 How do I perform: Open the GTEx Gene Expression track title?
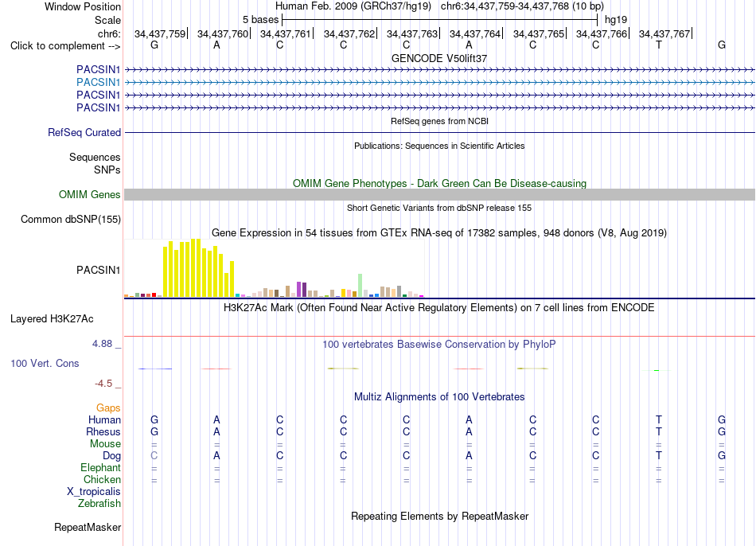click(x=439, y=233)
